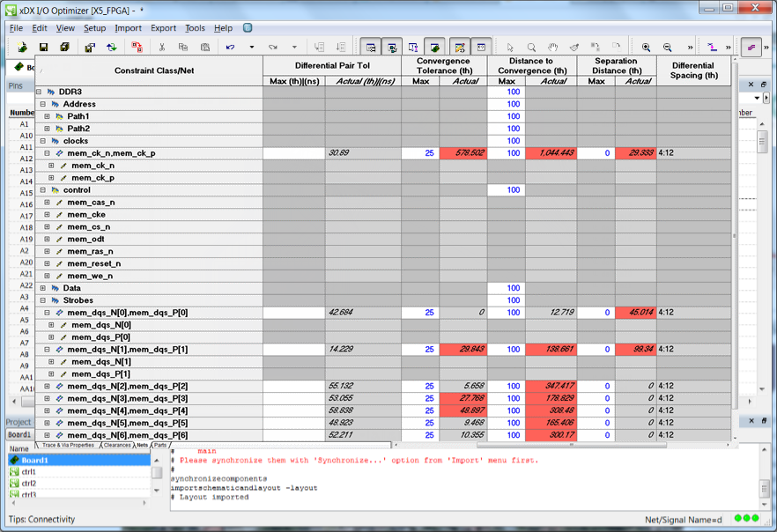Click the Zoom Out magnifier icon

pos(668,47)
